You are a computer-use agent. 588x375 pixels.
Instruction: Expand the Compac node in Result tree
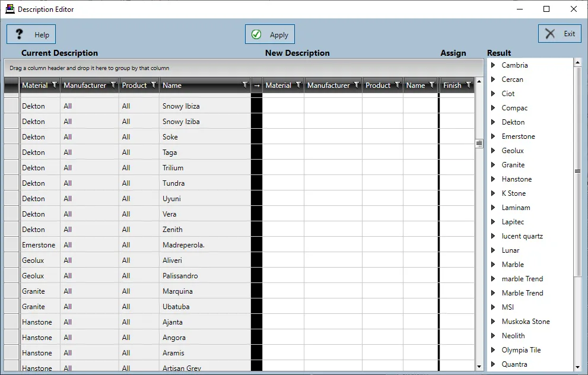(x=493, y=108)
